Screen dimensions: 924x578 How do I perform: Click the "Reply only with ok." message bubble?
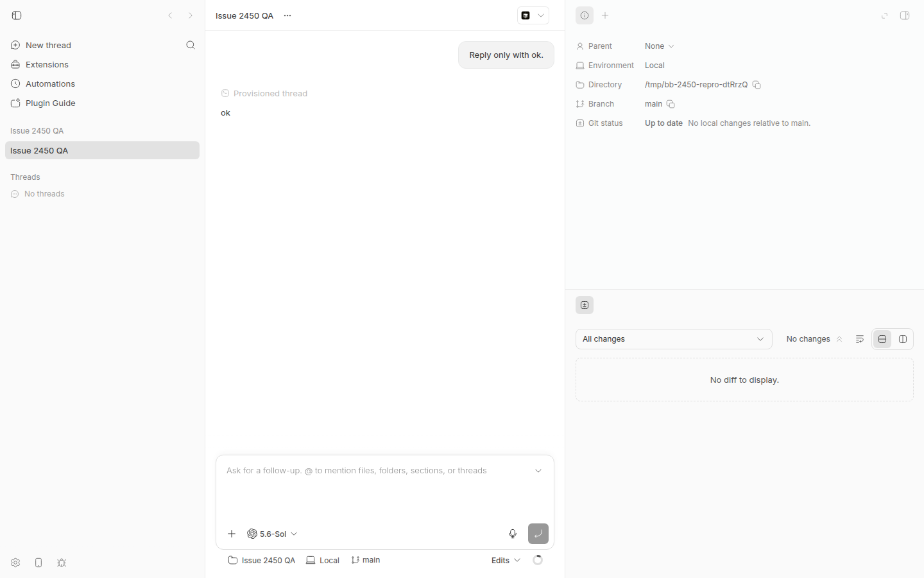click(x=506, y=55)
